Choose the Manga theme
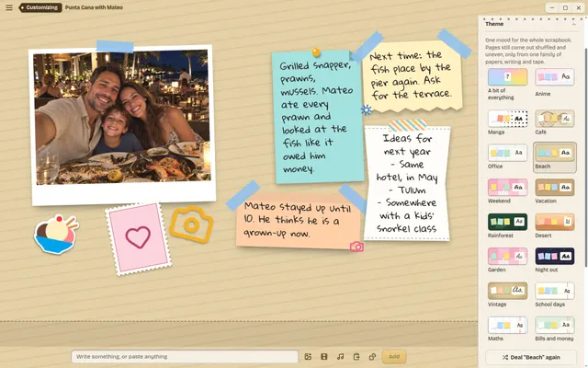Viewport: 588px width, 368px height. 507,122
